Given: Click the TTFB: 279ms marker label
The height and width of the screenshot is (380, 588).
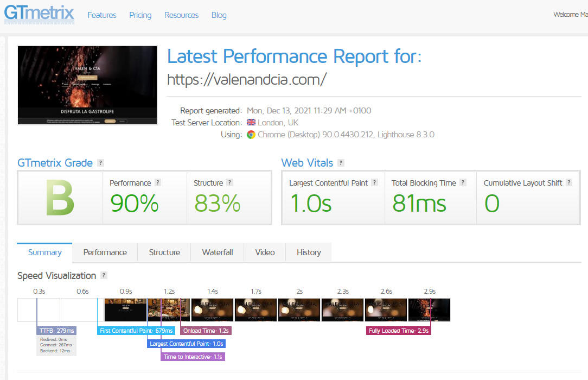Looking at the screenshot, I should [56, 331].
